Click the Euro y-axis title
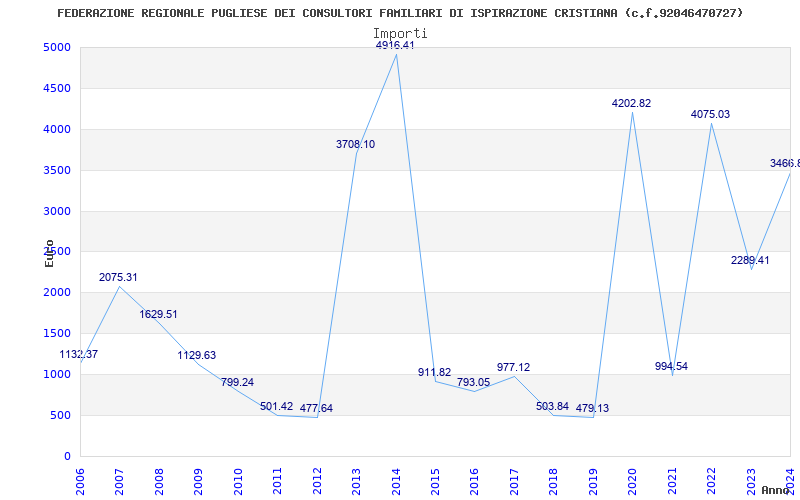Image resolution: width=800 pixels, height=500 pixels. click(x=49, y=253)
